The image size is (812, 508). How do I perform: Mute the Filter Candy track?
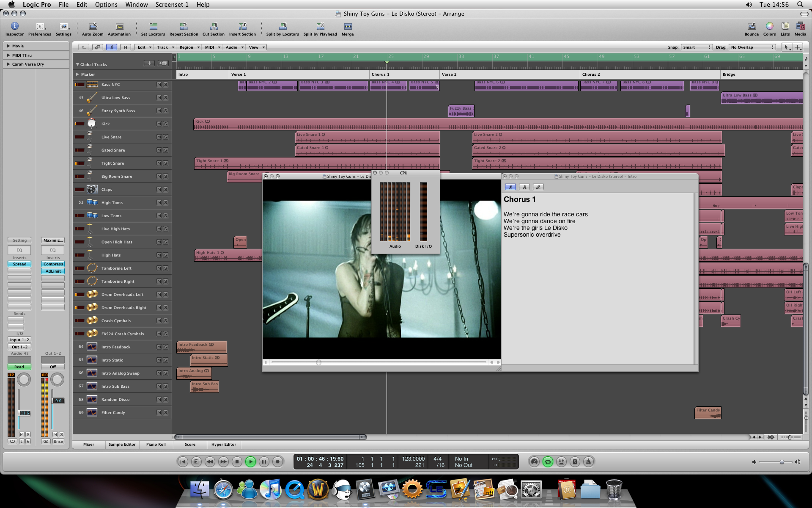159,413
